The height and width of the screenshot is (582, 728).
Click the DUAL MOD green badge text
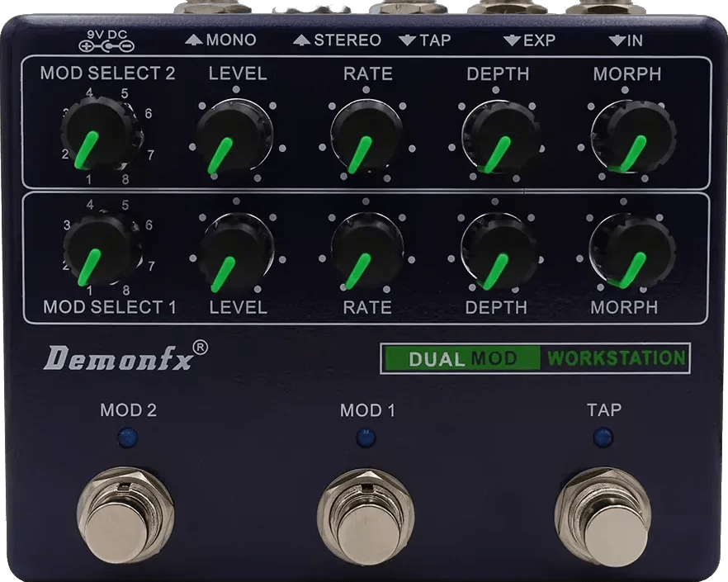[462, 359]
